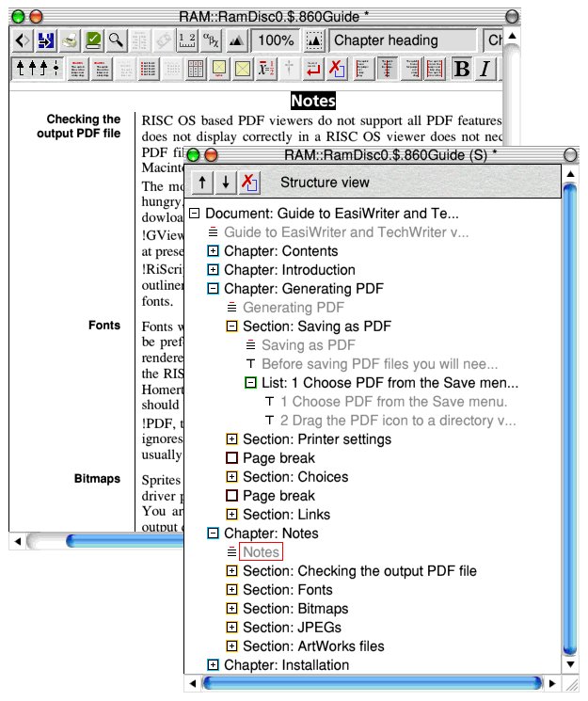Screen dimensions: 588x701
Task: Select the Section: ArtWorks files item
Action: pos(313,646)
